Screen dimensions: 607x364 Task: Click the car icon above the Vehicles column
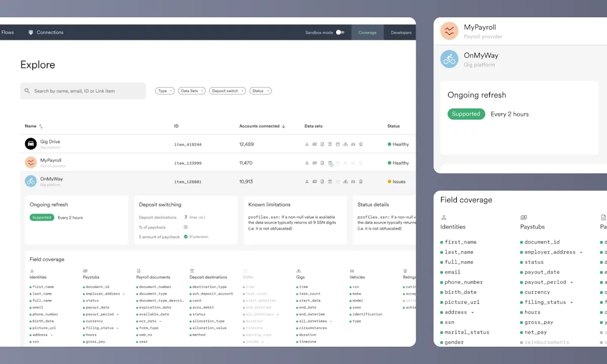[352, 271]
